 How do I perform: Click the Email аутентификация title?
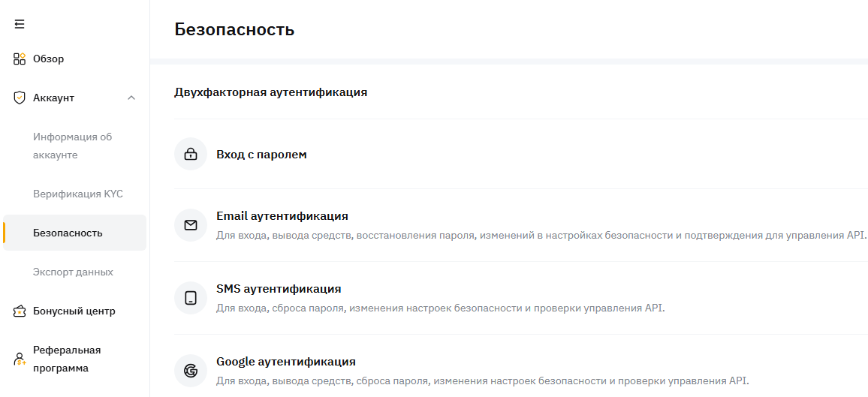coord(282,216)
